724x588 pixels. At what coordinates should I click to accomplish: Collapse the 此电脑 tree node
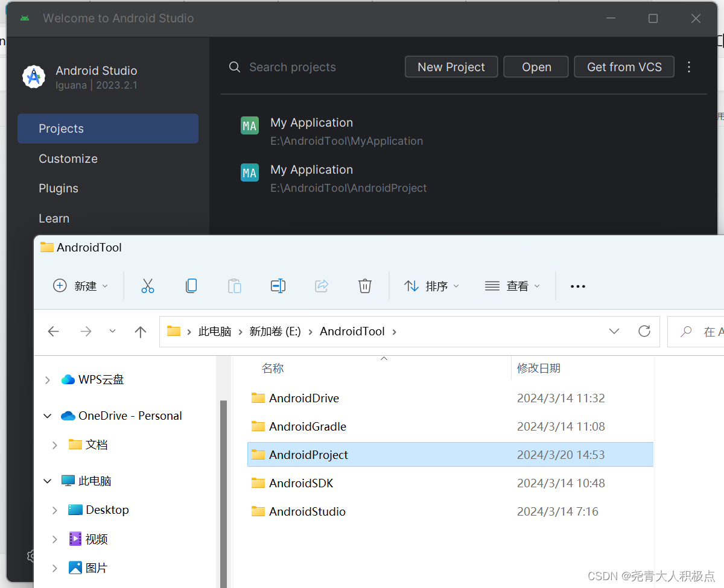coord(48,481)
